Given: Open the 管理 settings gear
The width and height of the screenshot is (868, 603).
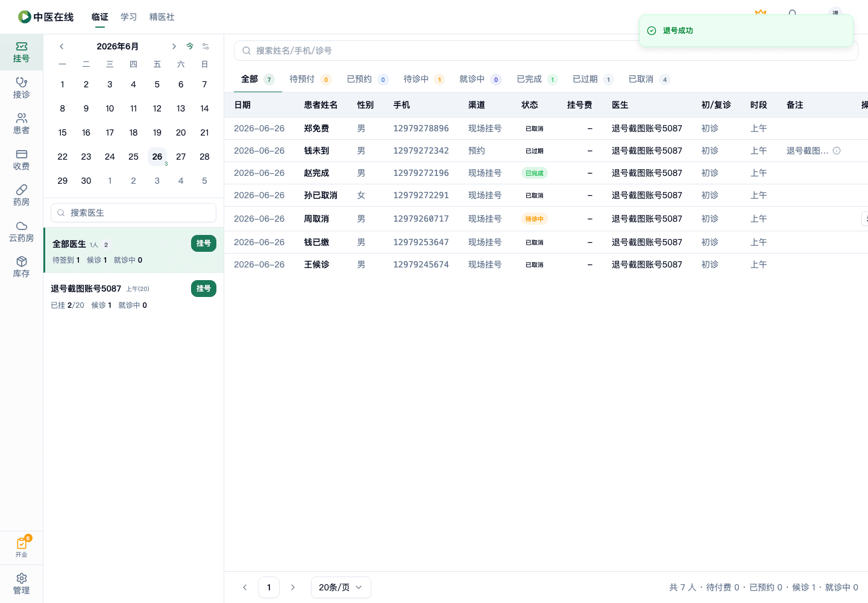Looking at the screenshot, I should tap(21, 584).
